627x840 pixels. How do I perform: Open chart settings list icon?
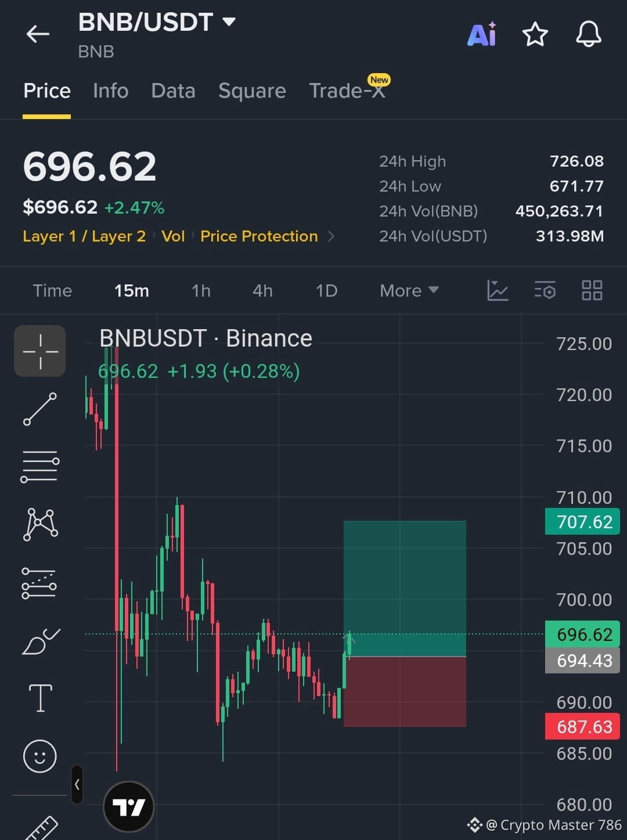(545, 290)
